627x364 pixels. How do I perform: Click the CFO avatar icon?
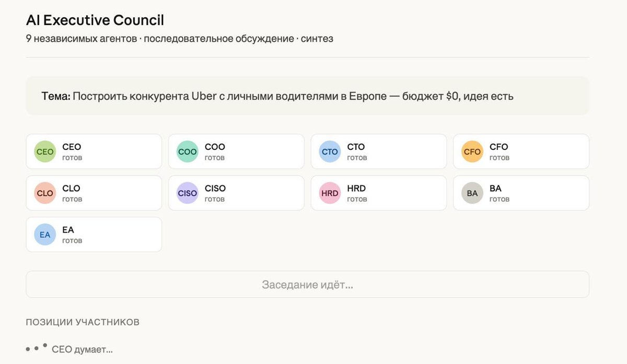pos(471,151)
